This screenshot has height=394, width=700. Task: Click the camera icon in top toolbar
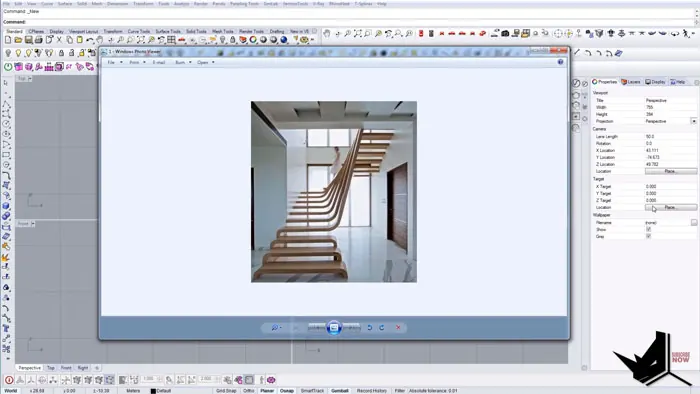pyautogui.click(x=505, y=33)
